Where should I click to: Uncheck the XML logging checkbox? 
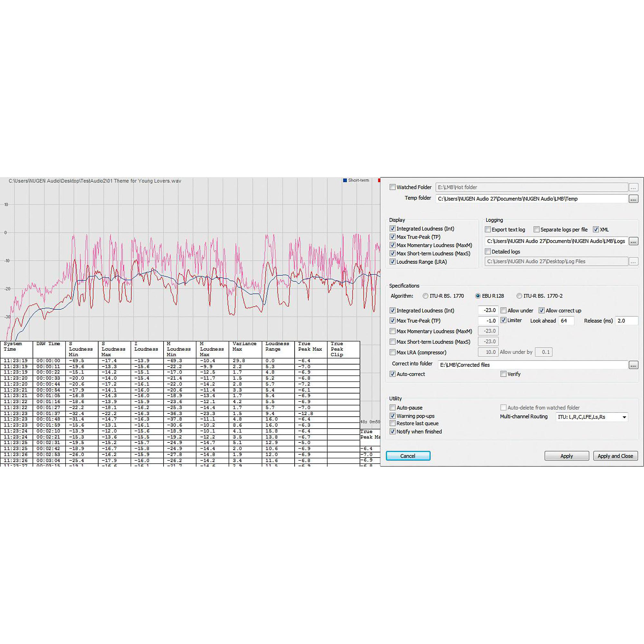pyautogui.click(x=596, y=229)
